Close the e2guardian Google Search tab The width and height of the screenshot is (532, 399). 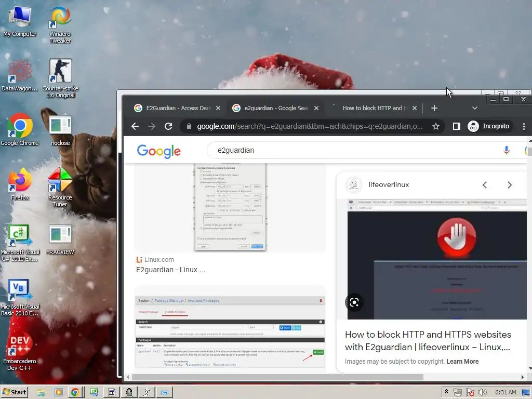316,108
